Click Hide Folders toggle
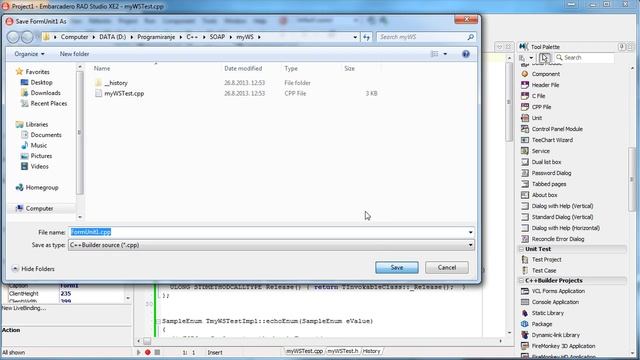This screenshot has width=640, height=360. pos(33,269)
